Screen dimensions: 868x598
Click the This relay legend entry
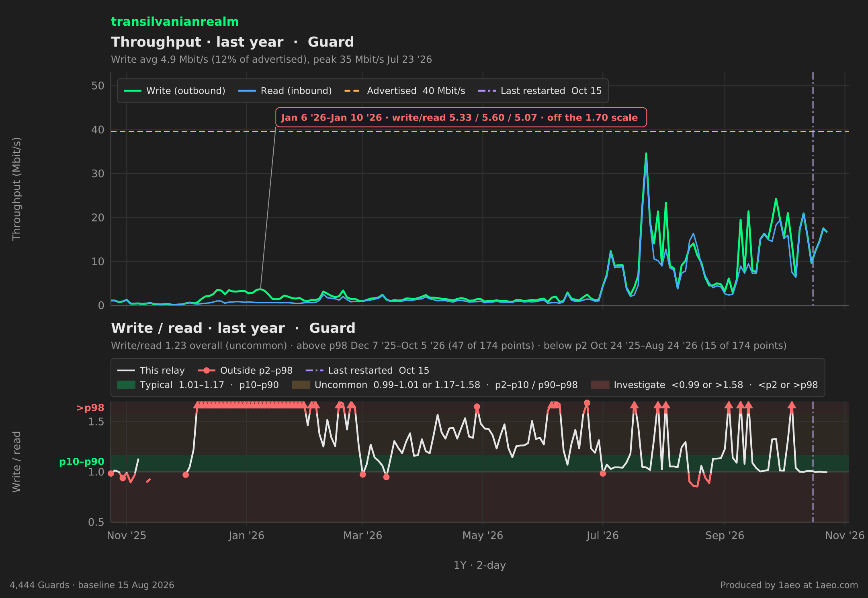point(151,371)
